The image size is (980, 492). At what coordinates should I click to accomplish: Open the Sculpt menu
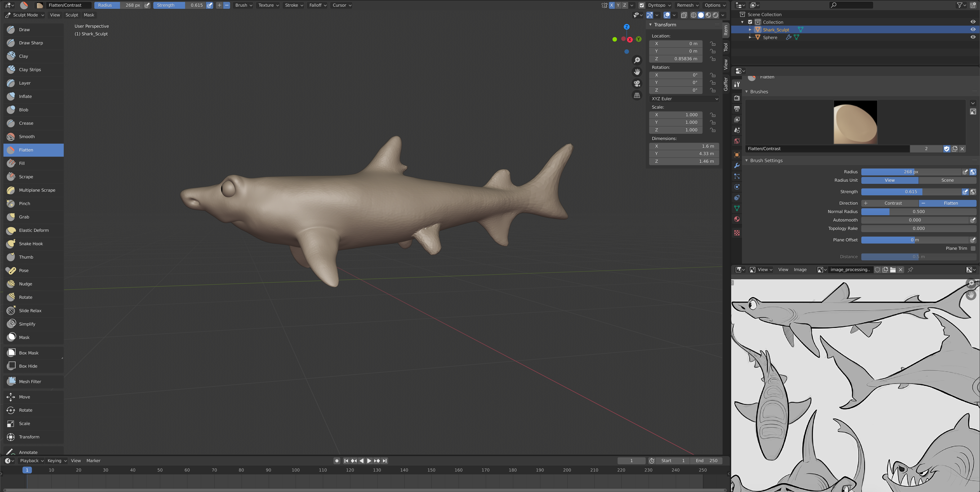(72, 15)
